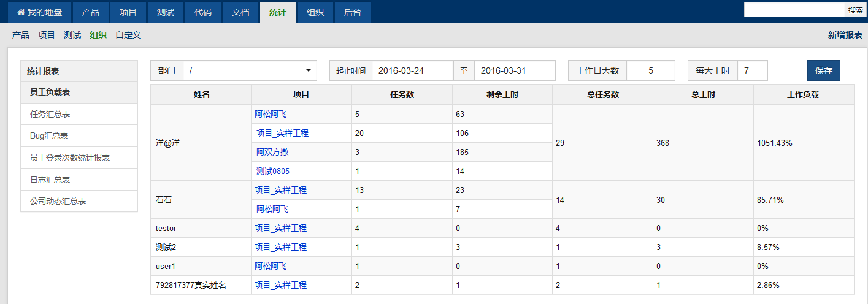Open the 后台 admin tab
The width and height of the screenshot is (868, 304).
pyautogui.click(x=353, y=12)
